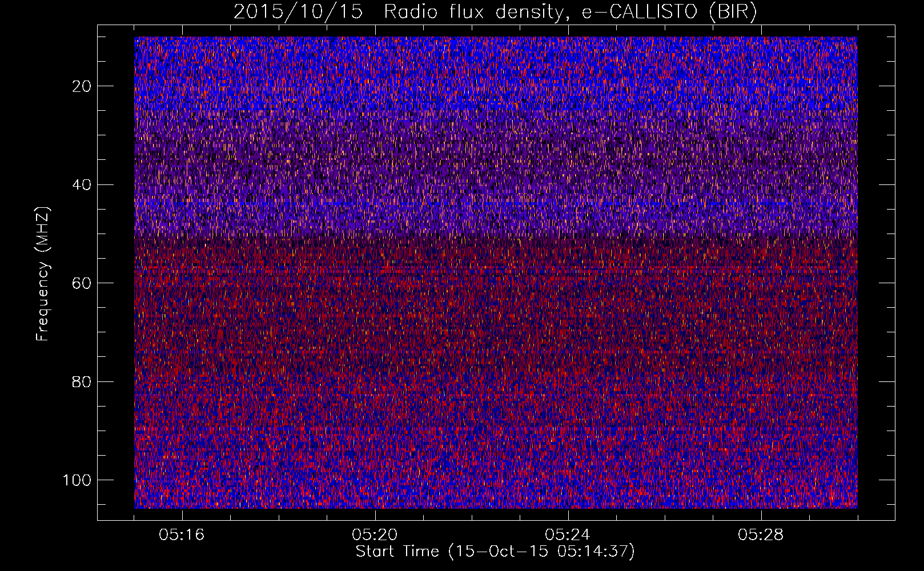Click the 'Start Time (15-Oct-15 05:14:37)' label
Screen dimensions: 924x571
click(x=495, y=552)
